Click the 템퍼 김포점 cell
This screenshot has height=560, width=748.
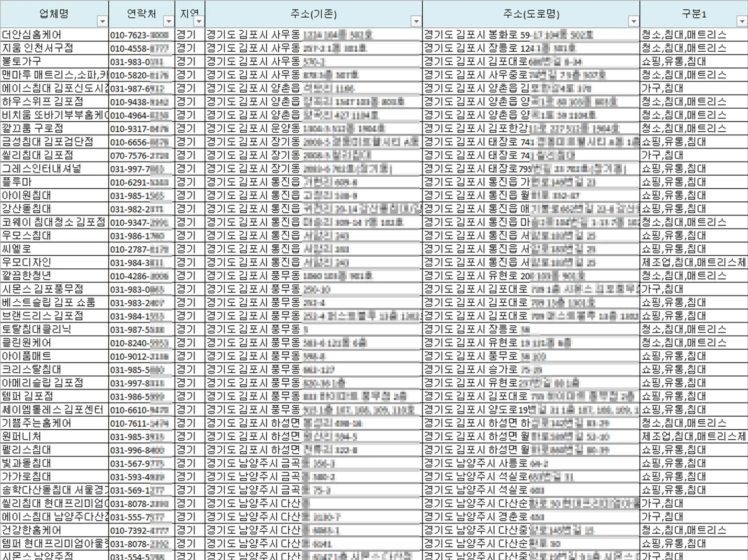point(54,396)
